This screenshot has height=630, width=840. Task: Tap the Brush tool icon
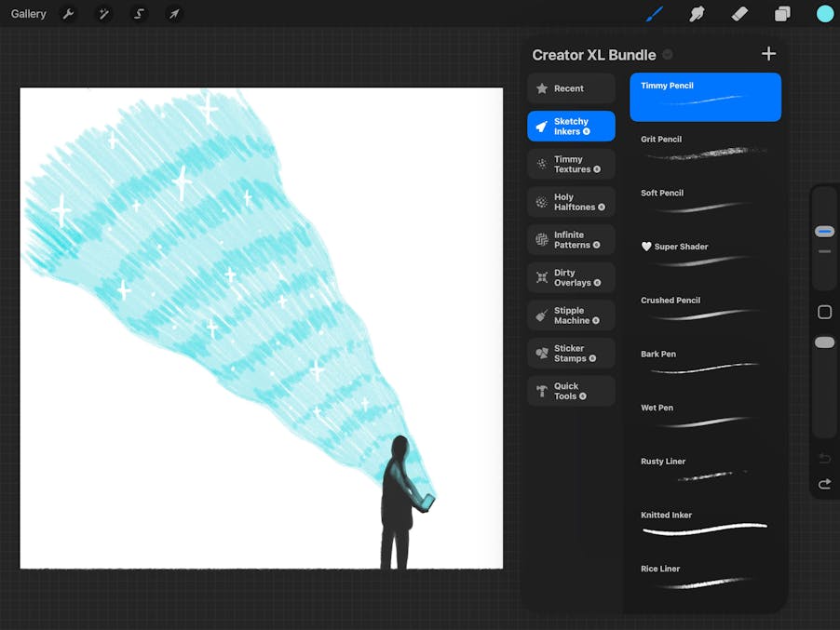point(655,14)
